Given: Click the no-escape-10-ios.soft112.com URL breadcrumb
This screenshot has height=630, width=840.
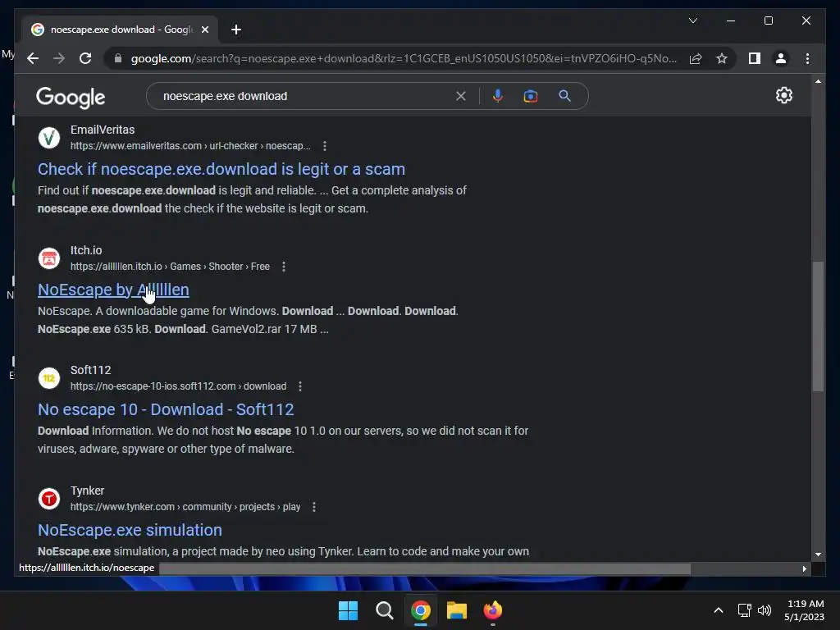Looking at the screenshot, I should [178, 386].
